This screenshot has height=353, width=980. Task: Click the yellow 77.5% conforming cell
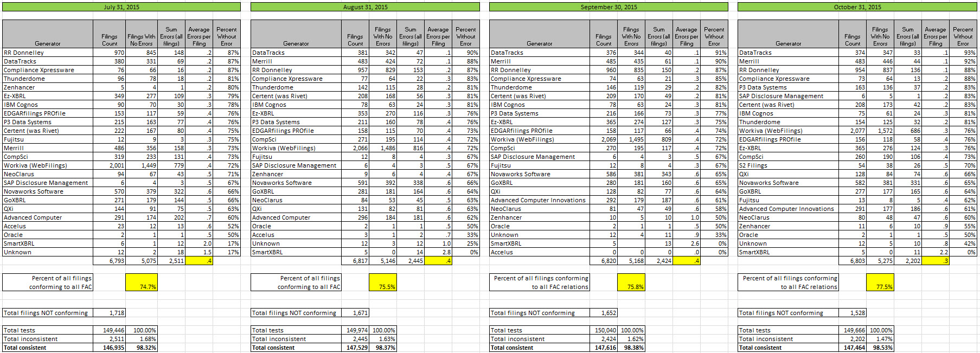[x=880, y=283]
